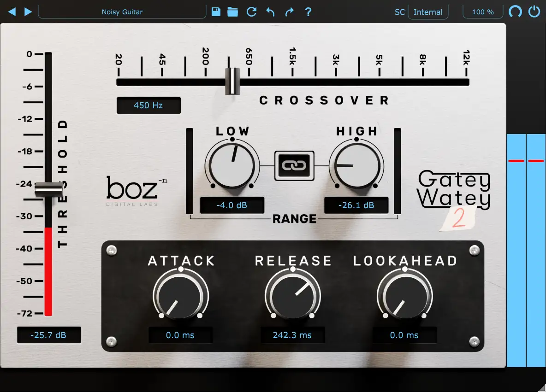The width and height of the screenshot is (546, 392).
Task: Edit the -4.0 dB low range value
Action: [x=232, y=205]
